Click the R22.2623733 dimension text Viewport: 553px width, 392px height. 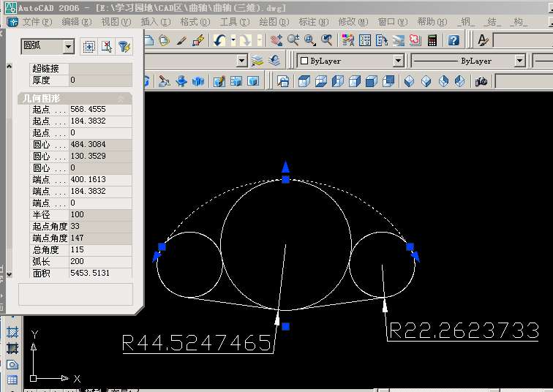pyautogui.click(x=464, y=331)
